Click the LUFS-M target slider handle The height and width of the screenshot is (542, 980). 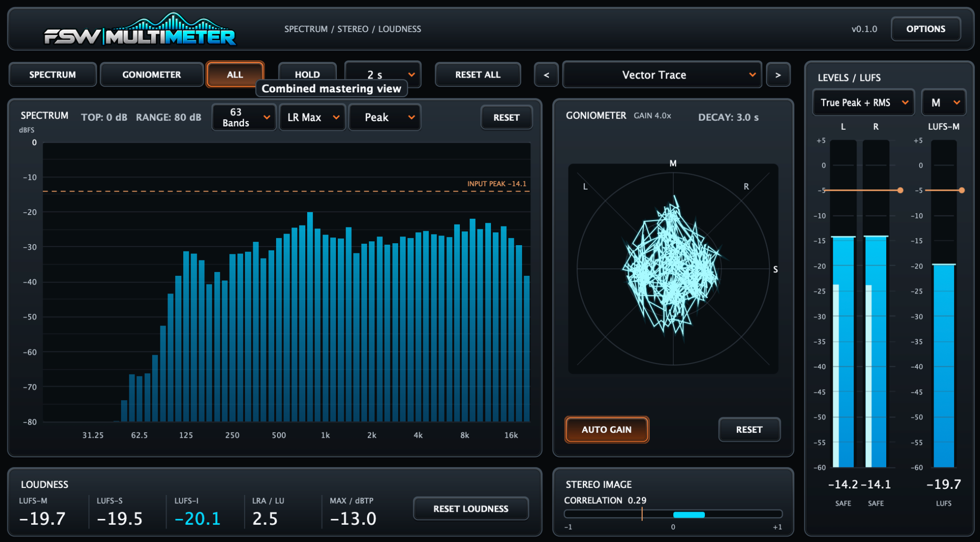tap(962, 191)
